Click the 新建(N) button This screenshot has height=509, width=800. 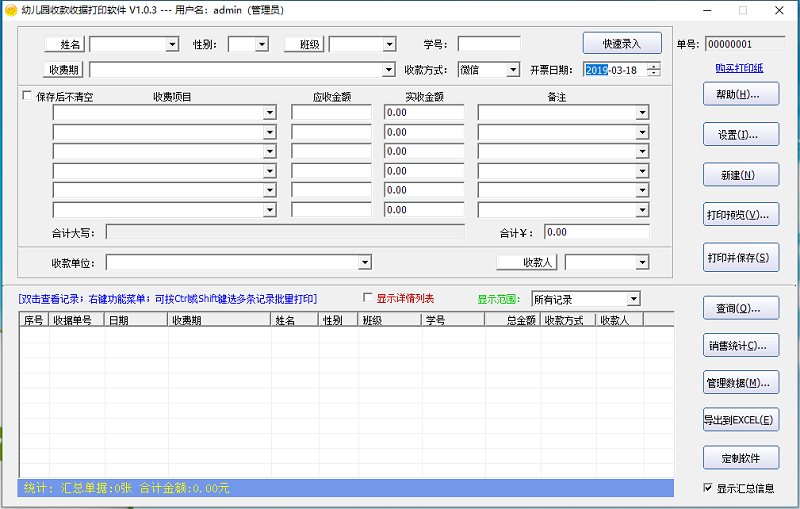(741, 174)
